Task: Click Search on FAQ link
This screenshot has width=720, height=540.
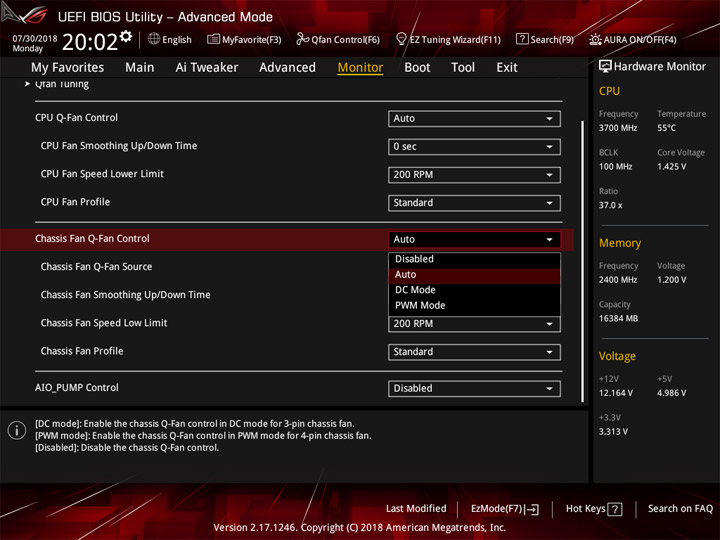Action: [681, 509]
